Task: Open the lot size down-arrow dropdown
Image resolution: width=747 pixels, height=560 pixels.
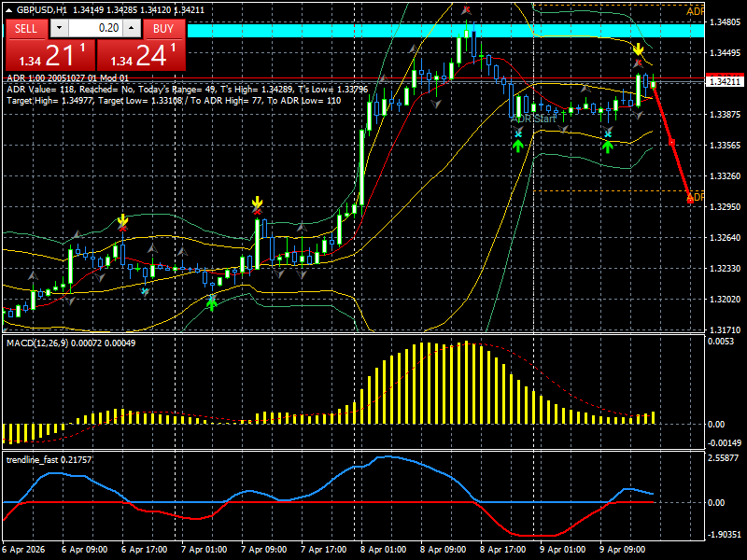Action: point(59,29)
